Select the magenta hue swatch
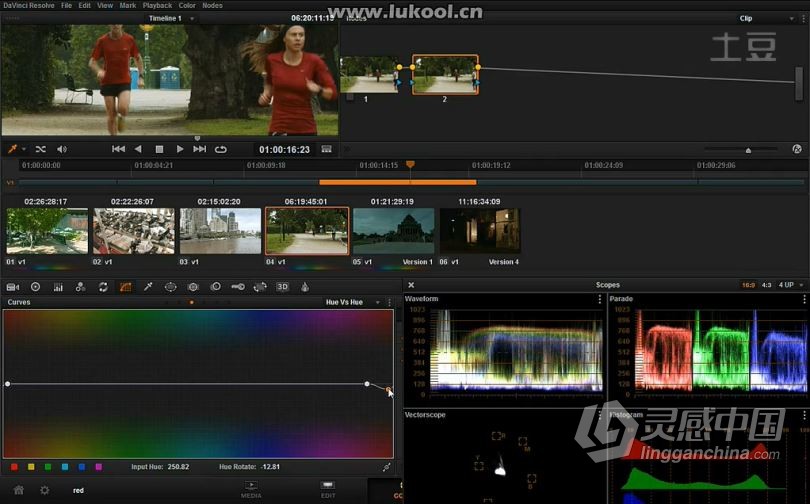The width and height of the screenshot is (810, 504). 98,467
